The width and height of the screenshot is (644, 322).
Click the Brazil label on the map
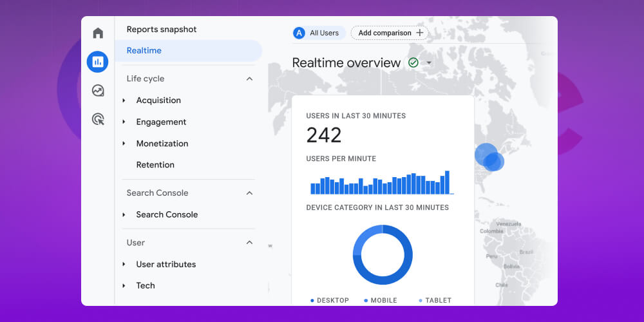526,252
